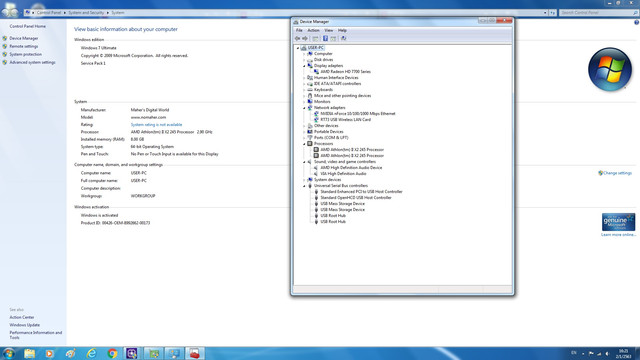Click the Standard Enhanced PCI to USB Host Controller icon

(316, 191)
